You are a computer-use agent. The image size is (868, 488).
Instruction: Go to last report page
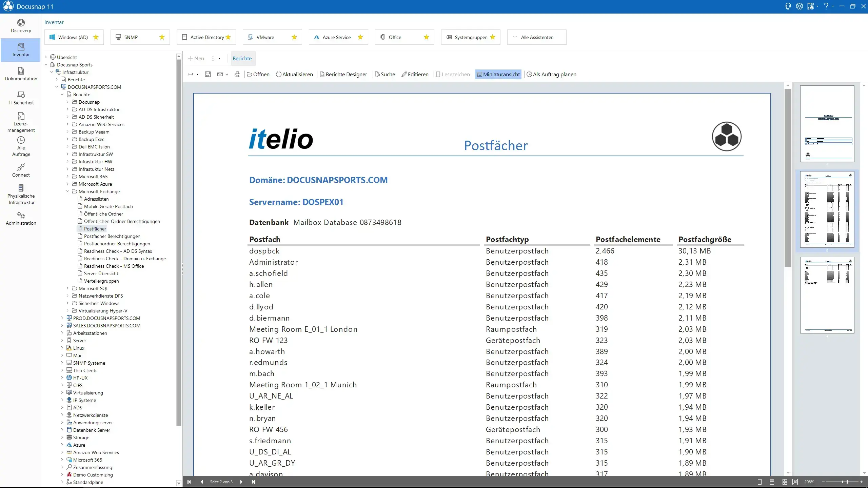click(x=254, y=482)
